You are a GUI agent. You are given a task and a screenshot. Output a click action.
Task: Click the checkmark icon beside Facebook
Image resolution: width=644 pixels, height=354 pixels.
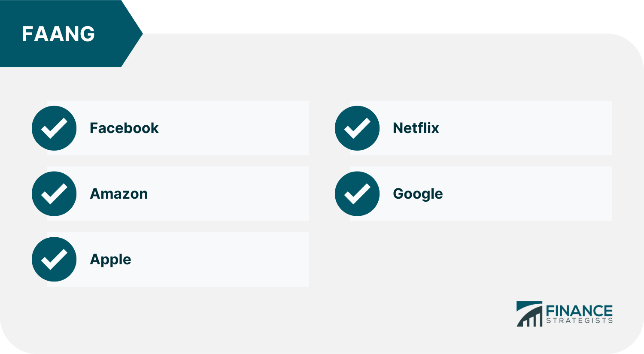tap(54, 128)
